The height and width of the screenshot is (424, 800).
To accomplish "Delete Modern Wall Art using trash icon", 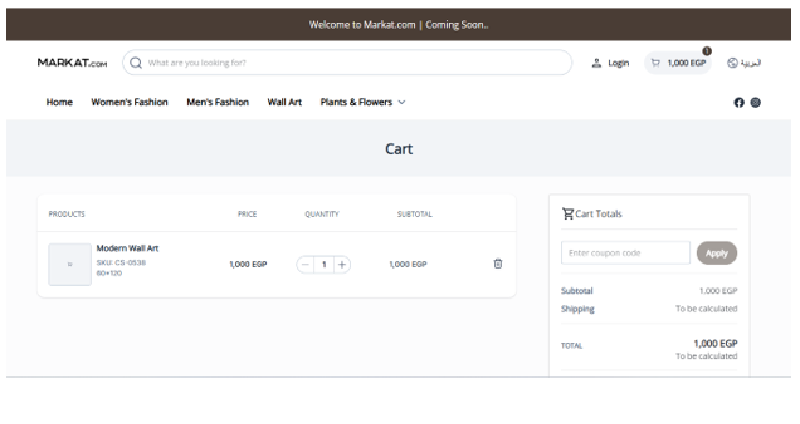I will point(498,264).
